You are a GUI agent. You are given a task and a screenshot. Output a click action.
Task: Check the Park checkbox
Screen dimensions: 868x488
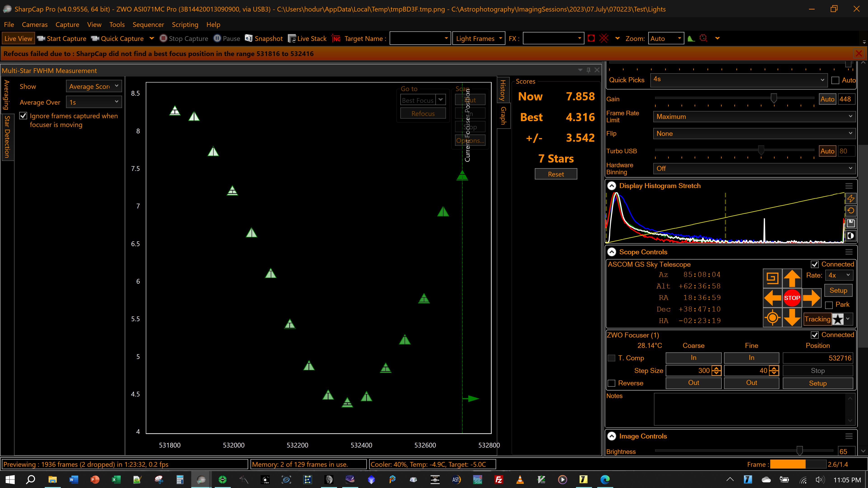click(829, 305)
